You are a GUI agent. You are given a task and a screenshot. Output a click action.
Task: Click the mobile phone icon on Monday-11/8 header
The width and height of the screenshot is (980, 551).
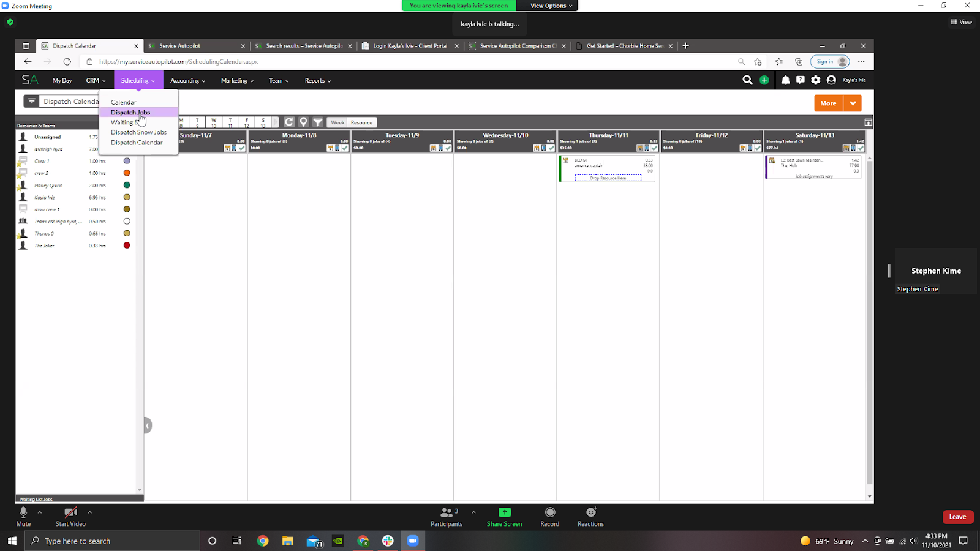[337, 148]
